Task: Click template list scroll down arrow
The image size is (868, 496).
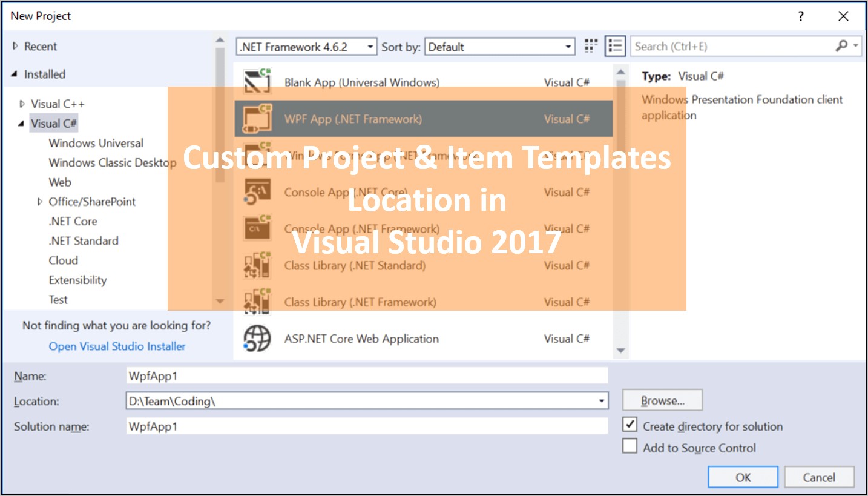Action: click(x=620, y=351)
